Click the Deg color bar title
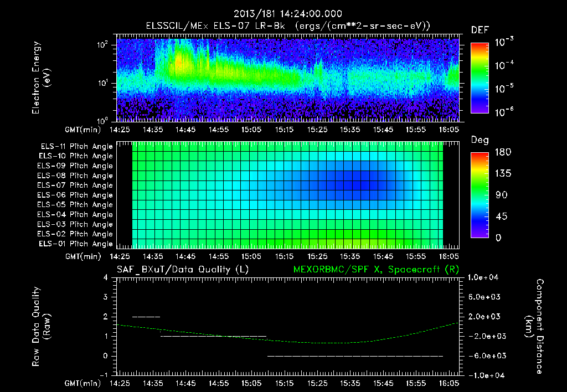This screenshot has height=392, width=567. (x=480, y=140)
